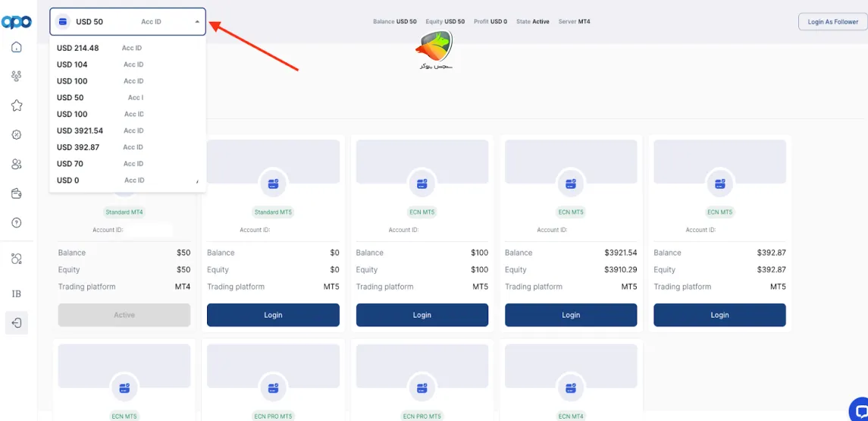868x421 pixels.
Task: Open the two-people users sidebar icon
Action: tap(17, 164)
